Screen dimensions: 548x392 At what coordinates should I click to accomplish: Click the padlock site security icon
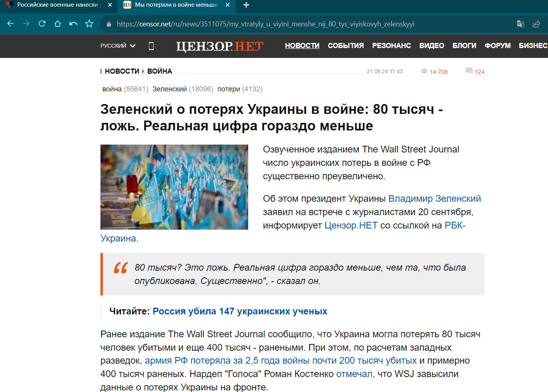pos(109,24)
